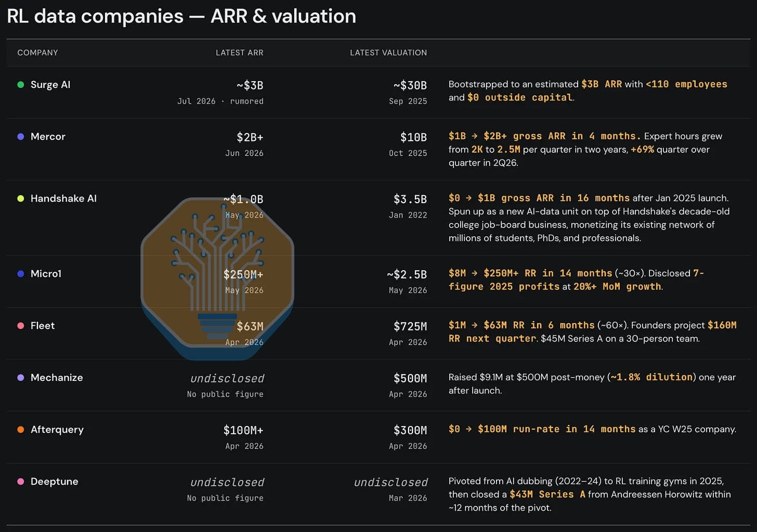Click the '~$30B' valuation for Surge AI
This screenshot has width=757, height=532.
pos(410,85)
